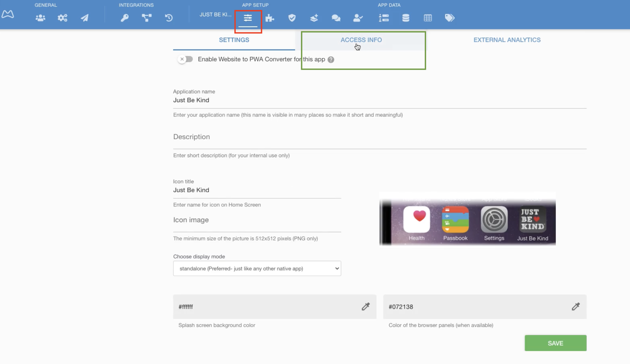Image resolution: width=630 pixels, height=364 pixels.
Task: Select the sliders settings icon in App Setup
Action: click(248, 18)
